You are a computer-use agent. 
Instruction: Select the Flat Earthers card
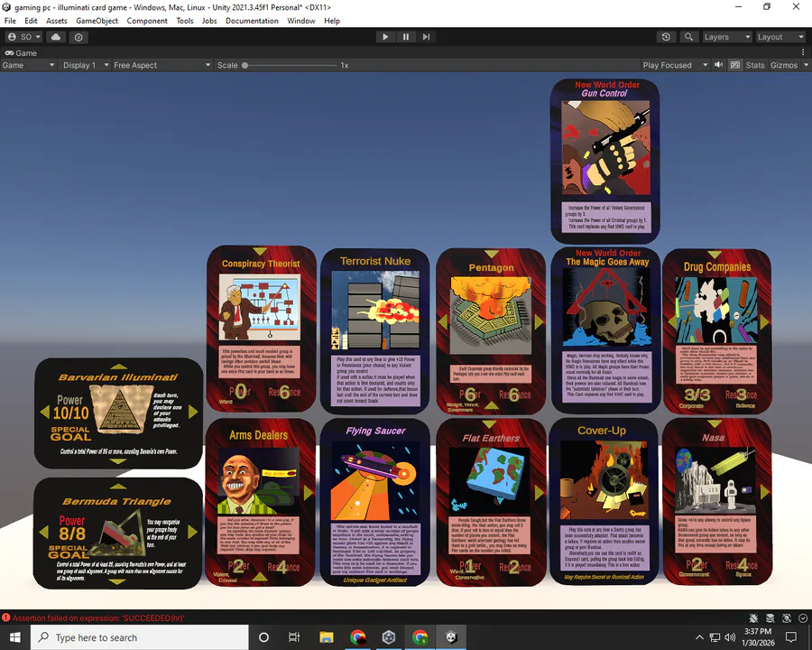coord(491,503)
